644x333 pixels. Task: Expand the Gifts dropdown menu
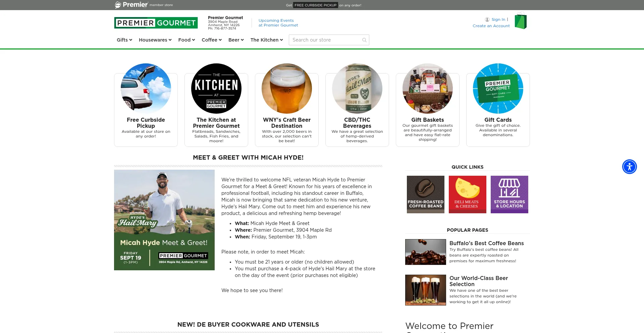[124, 40]
